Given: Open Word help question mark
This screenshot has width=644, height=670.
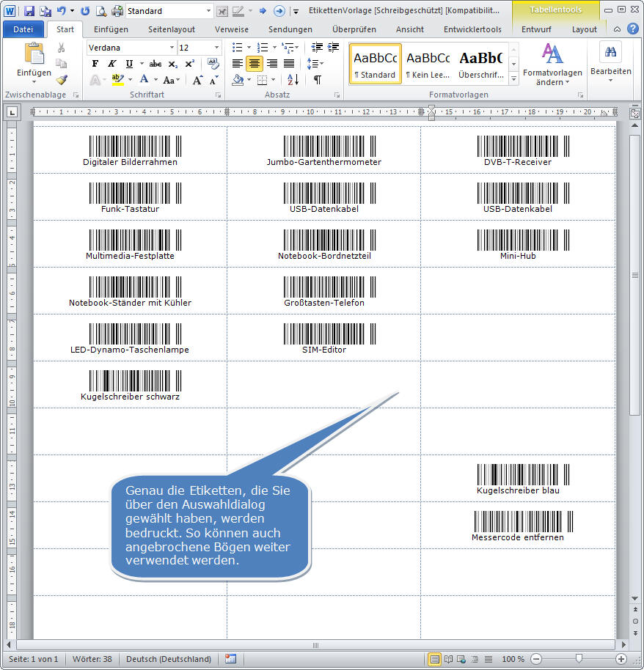Looking at the screenshot, I should point(633,29).
